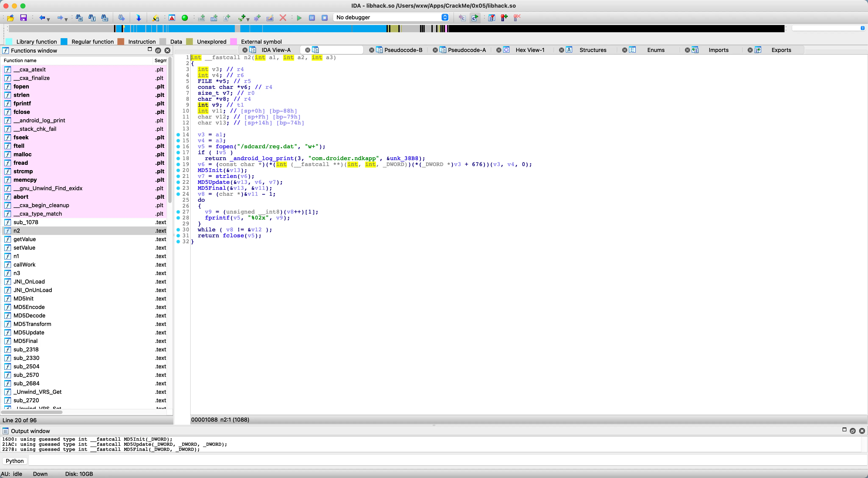Image resolution: width=868 pixels, height=478 pixels.
Task: Select the 'Create code' toolbar icon
Action: tap(201, 18)
